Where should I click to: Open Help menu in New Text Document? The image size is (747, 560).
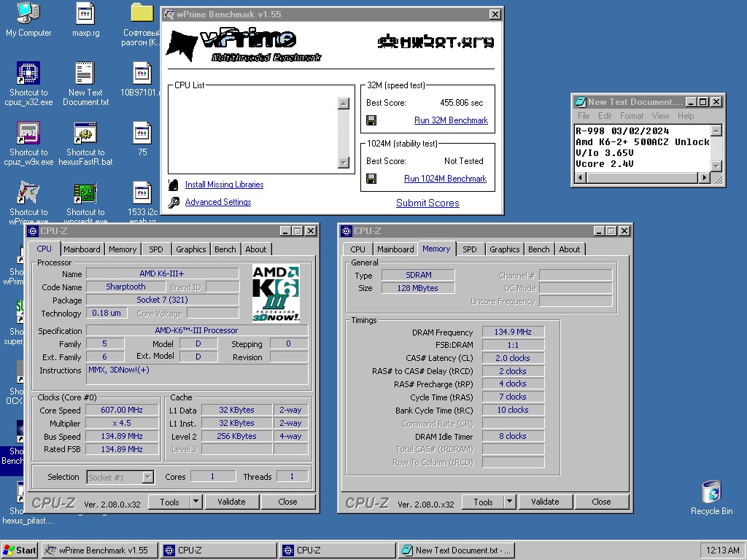(x=686, y=116)
